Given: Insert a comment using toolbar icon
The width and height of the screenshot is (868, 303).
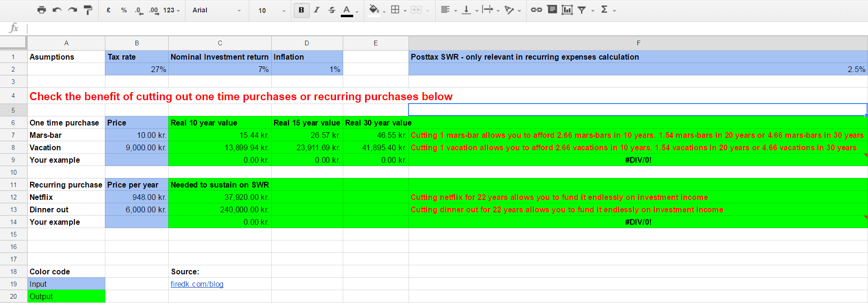Looking at the screenshot, I should pyautogui.click(x=552, y=10).
